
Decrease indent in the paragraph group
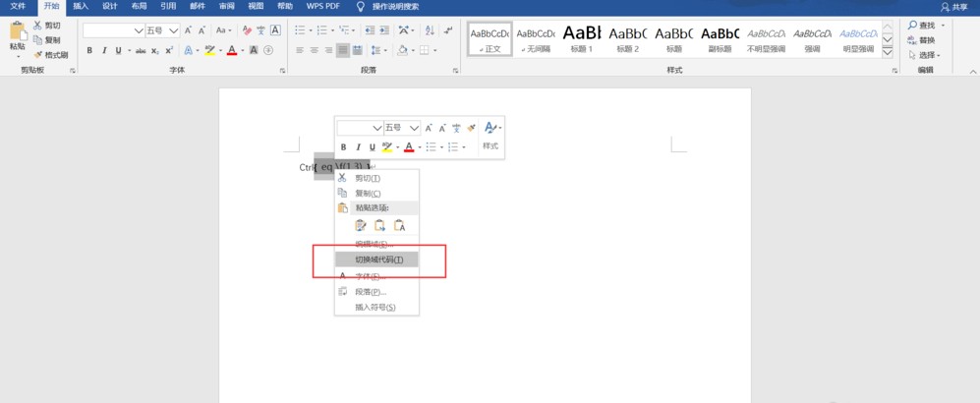pyautogui.click(x=370, y=30)
